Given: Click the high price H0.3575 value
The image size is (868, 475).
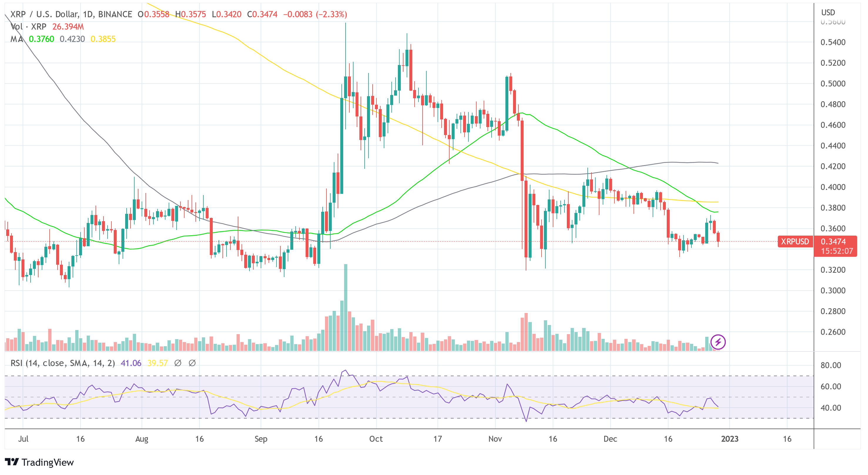Looking at the screenshot, I should point(190,14).
